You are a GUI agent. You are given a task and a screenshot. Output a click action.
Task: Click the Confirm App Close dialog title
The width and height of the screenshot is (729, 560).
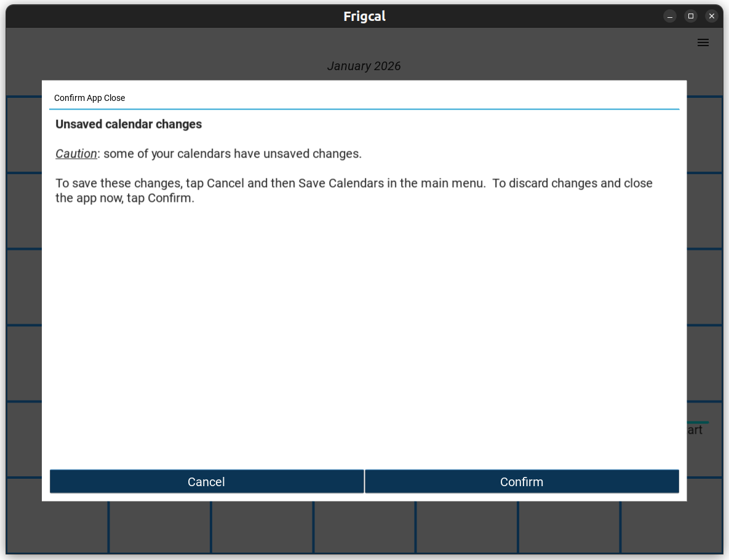coord(89,98)
